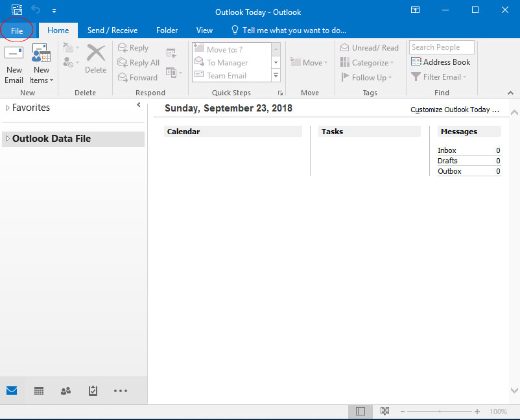Open more navigation options ellipsis
The image size is (520, 420).
pos(121,391)
